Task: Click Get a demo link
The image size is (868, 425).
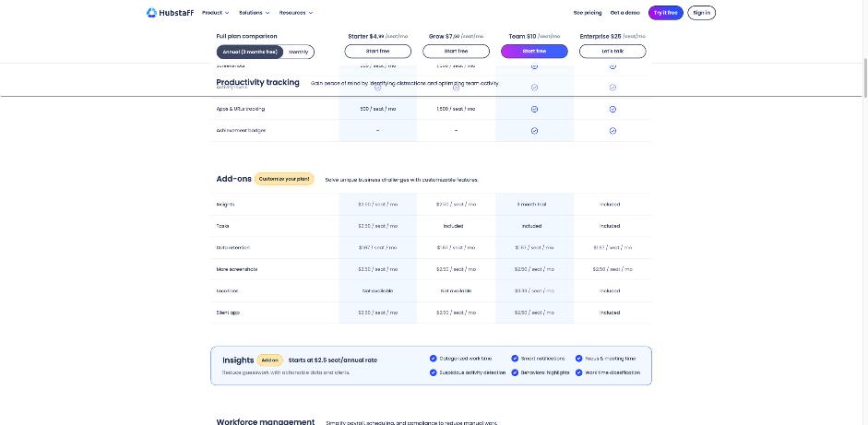Action: pos(625,13)
